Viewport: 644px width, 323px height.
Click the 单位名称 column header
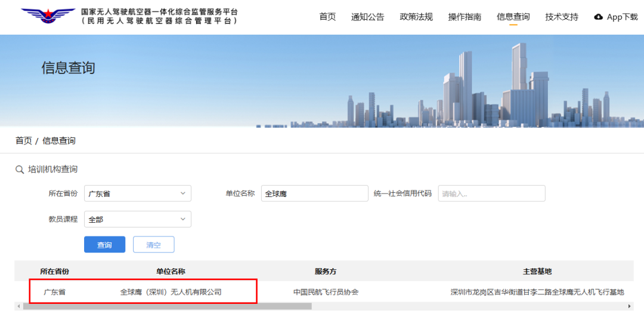(171, 272)
